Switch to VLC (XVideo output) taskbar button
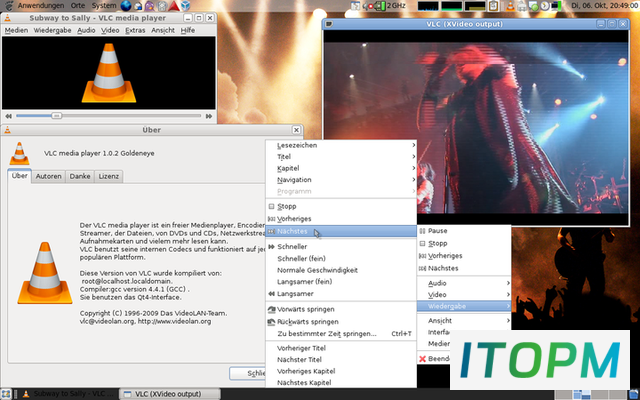The image size is (640, 400). pyautogui.click(x=170, y=394)
